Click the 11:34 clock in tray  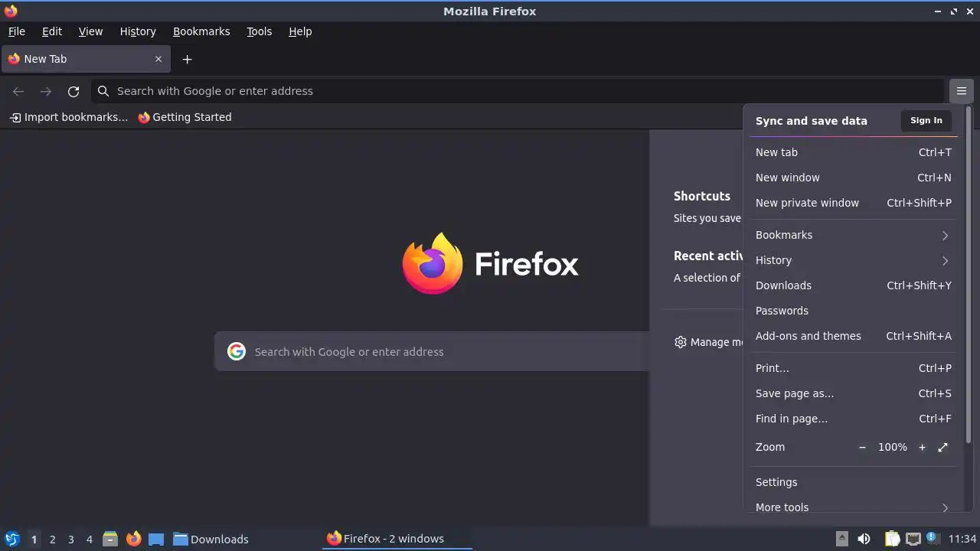click(x=962, y=539)
